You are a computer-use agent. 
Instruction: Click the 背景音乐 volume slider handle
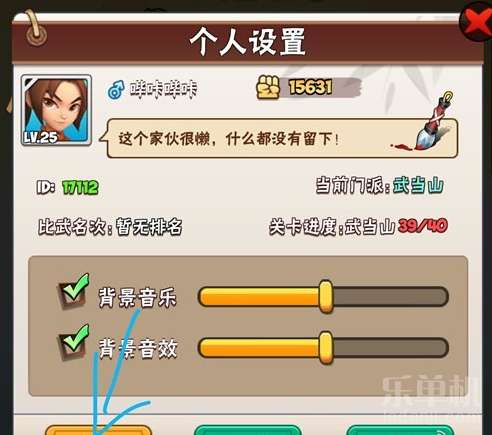pyautogui.click(x=325, y=296)
